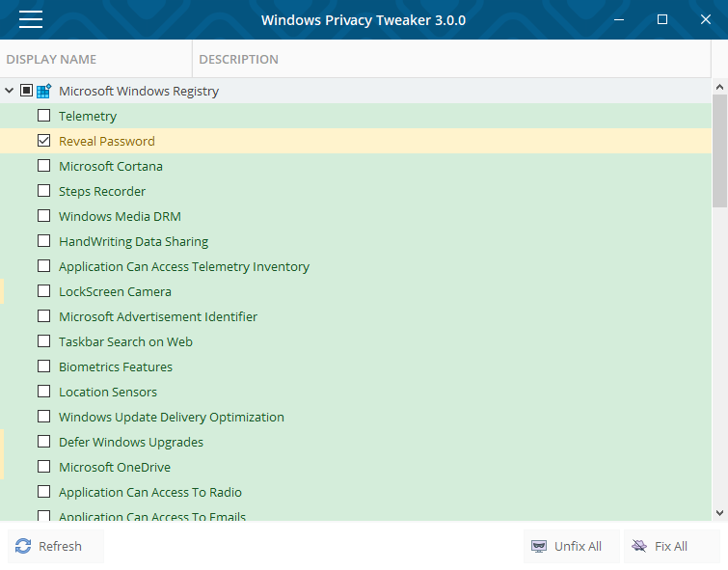Collapse the Microsoft Windows Registry group
This screenshot has height=570, width=728.
tap(10, 91)
